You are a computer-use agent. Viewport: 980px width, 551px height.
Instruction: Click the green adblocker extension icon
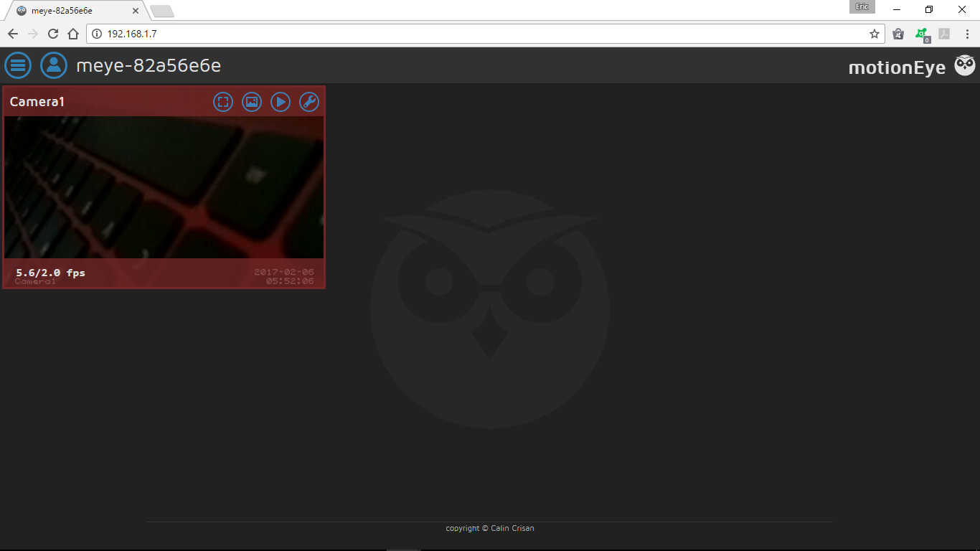[x=922, y=33]
